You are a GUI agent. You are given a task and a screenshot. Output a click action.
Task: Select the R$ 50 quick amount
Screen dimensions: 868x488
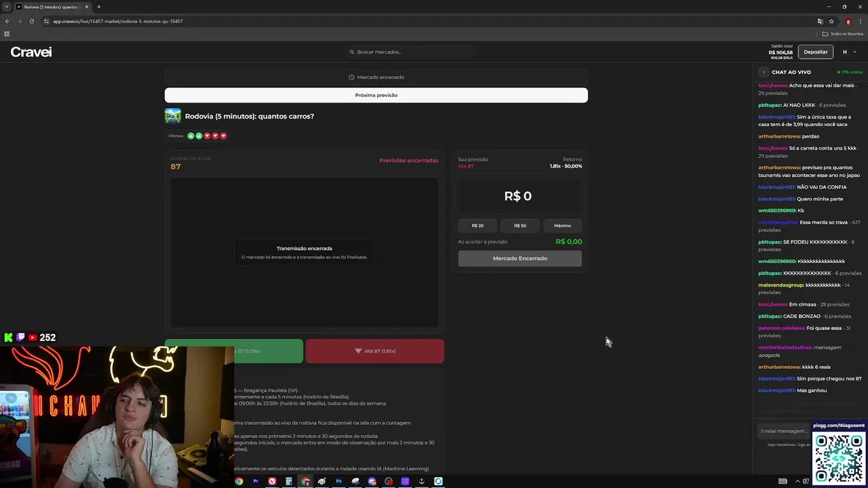pos(520,226)
